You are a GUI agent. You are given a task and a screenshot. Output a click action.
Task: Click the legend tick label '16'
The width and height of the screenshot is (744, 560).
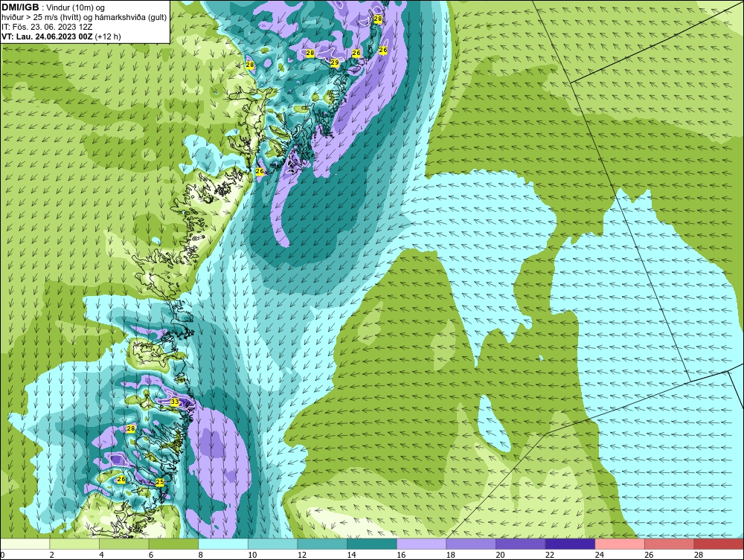click(401, 555)
